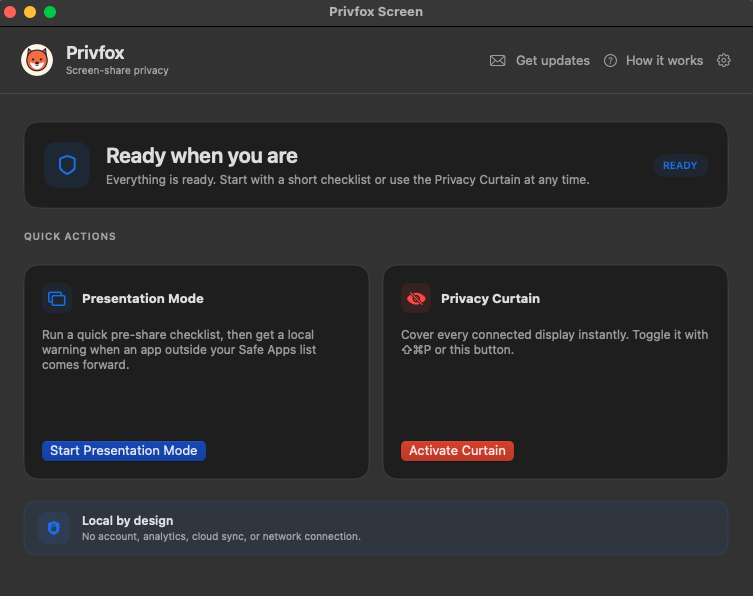Image resolution: width=753 pixels, height=596 pixels.
Task: Open settings via the gear icon
Action: click(724, 61)
